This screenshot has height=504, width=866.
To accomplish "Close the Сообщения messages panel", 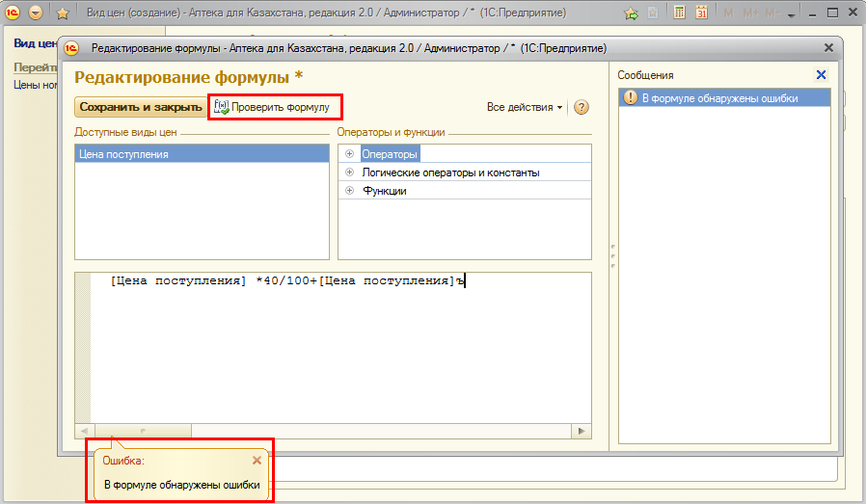I will [x=822, y=75].
